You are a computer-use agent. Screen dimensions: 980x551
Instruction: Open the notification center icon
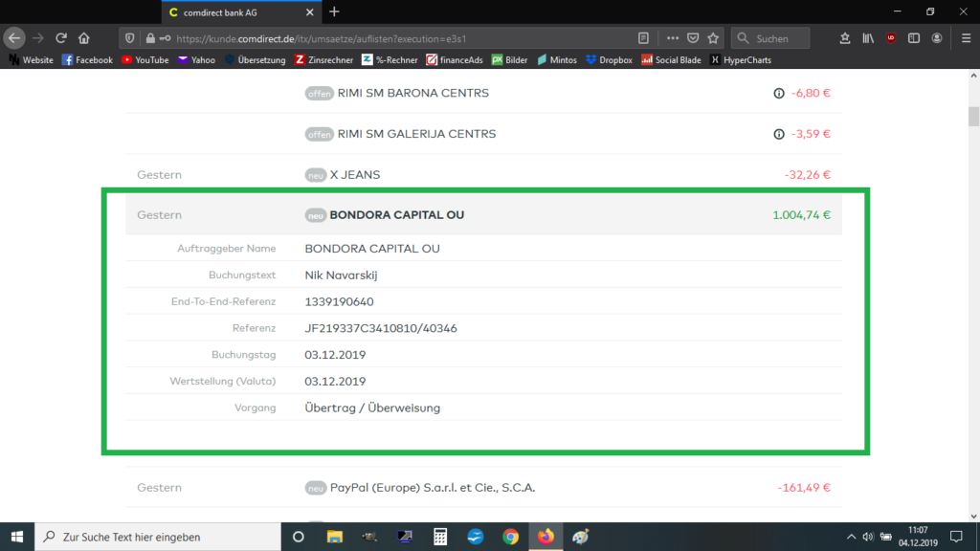click(x=956, y=537)
